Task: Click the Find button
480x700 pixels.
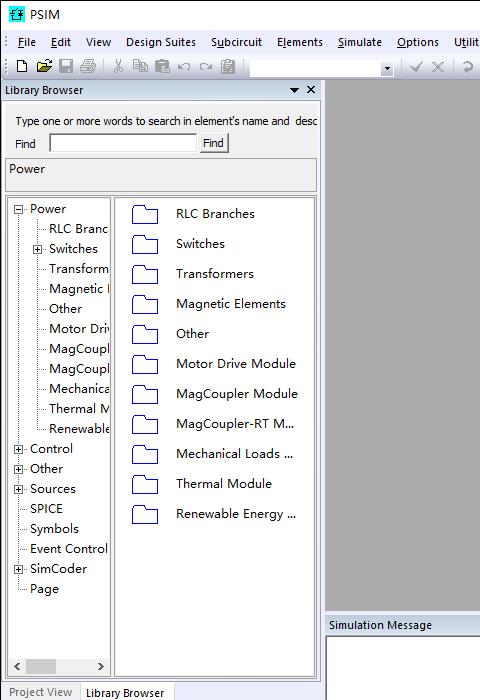Action: 213,143
